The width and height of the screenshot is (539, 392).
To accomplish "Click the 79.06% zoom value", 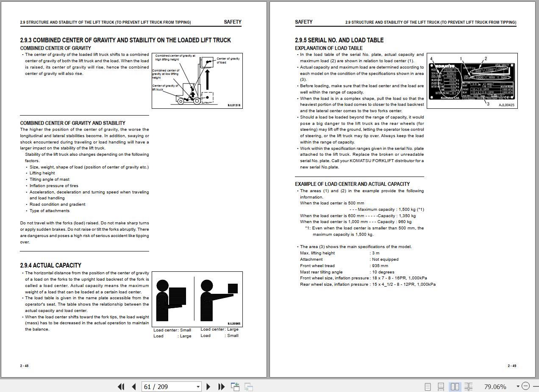I will tap(495, 386).
